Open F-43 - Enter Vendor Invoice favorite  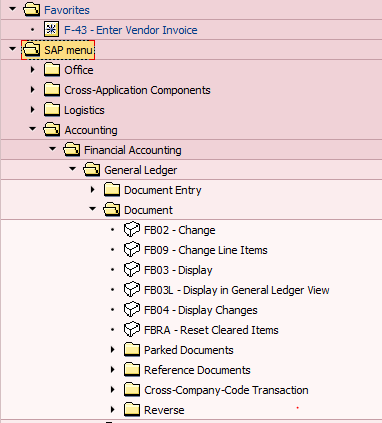point(131,30)
